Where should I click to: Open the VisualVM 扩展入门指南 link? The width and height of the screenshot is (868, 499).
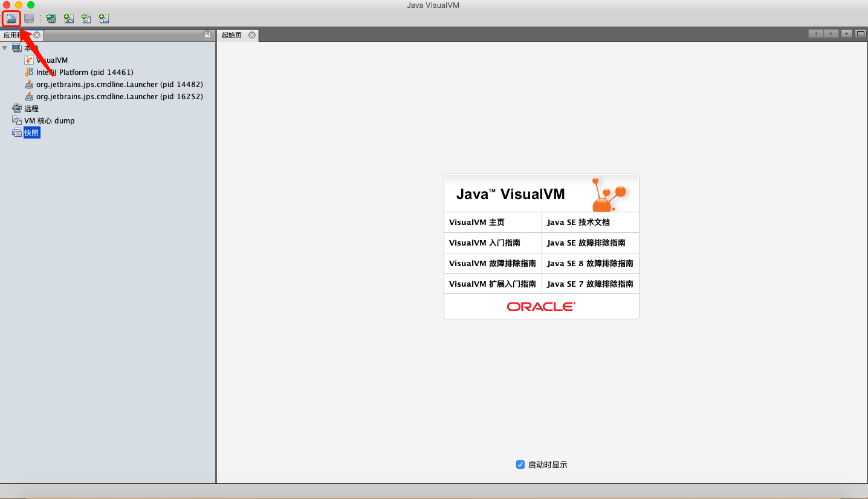tap(493, 284)
